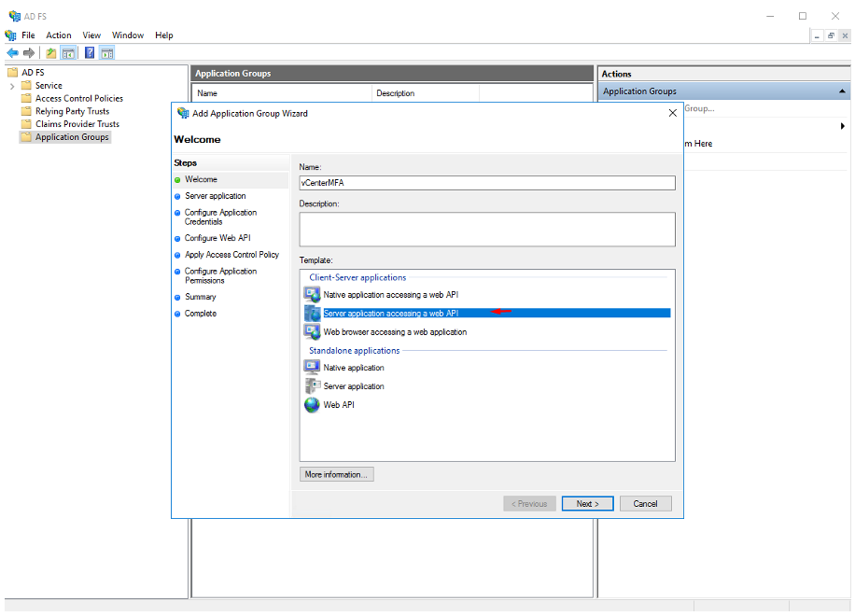Click into the Description text box
The image size is (855, 616).
point(486,229)
